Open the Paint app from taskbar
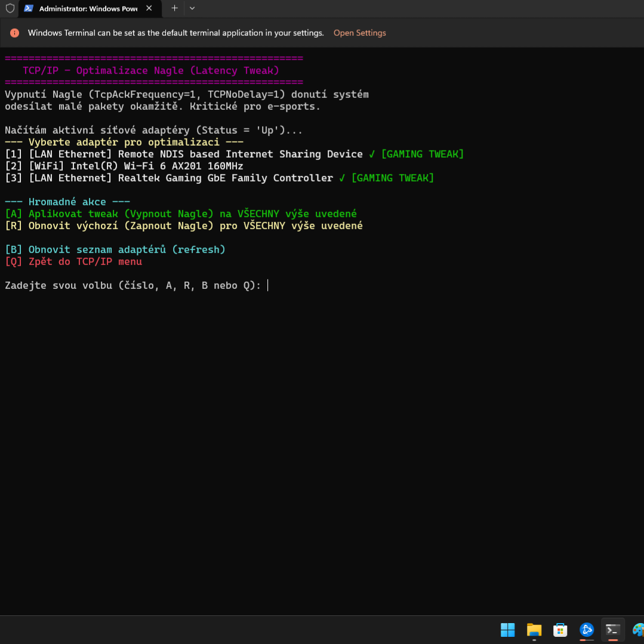 (637, 630)
